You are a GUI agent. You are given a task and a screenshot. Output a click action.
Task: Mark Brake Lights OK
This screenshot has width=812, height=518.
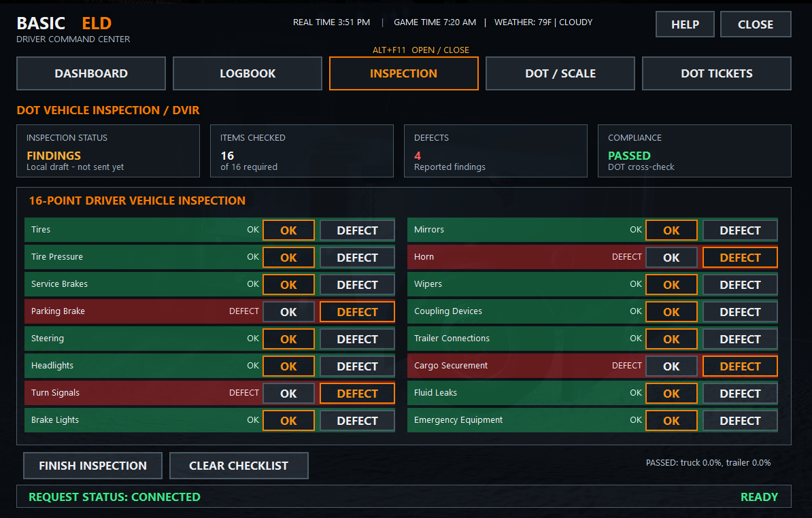(288, 420)
